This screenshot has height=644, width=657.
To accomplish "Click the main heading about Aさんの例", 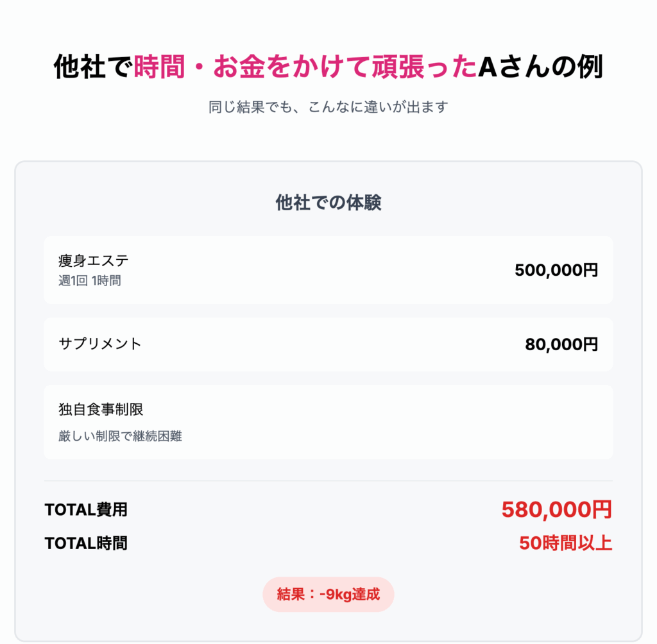I will [x=328, y=67].
